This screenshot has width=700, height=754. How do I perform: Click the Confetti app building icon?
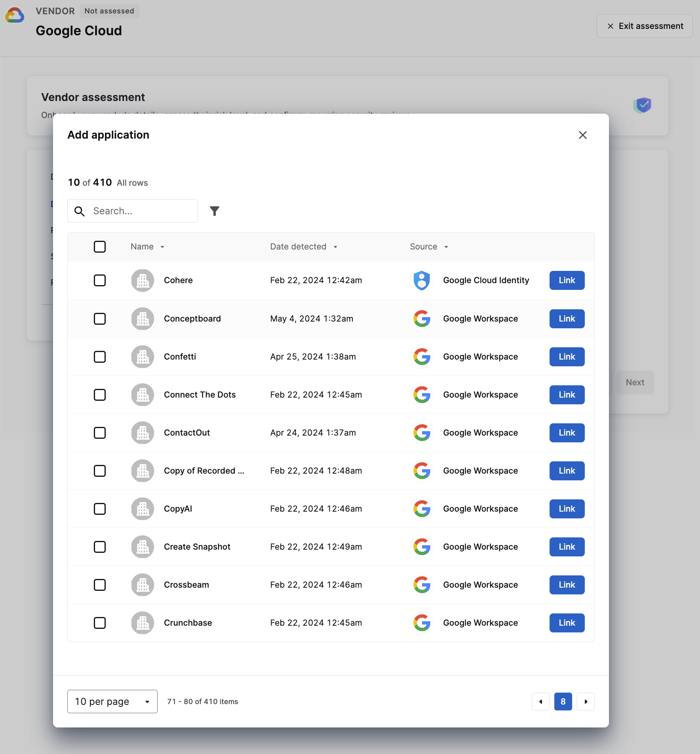pos(143,357)
